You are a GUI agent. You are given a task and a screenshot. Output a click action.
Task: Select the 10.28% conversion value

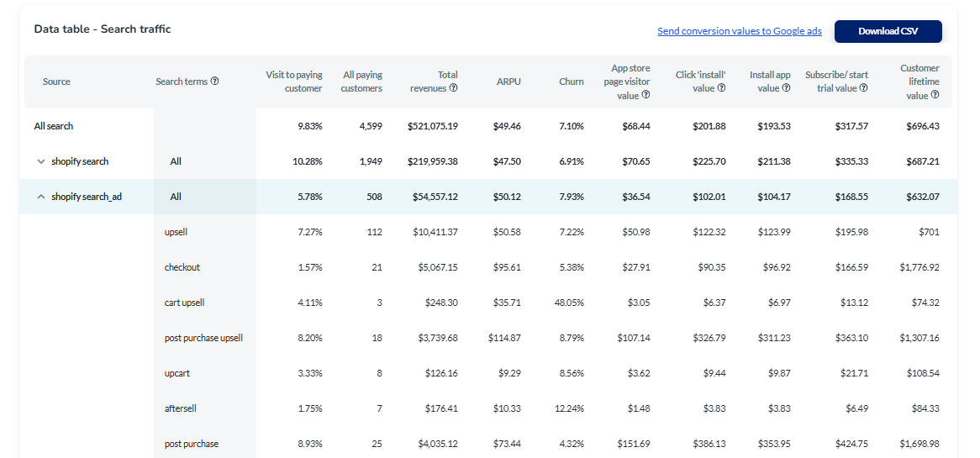308,161
